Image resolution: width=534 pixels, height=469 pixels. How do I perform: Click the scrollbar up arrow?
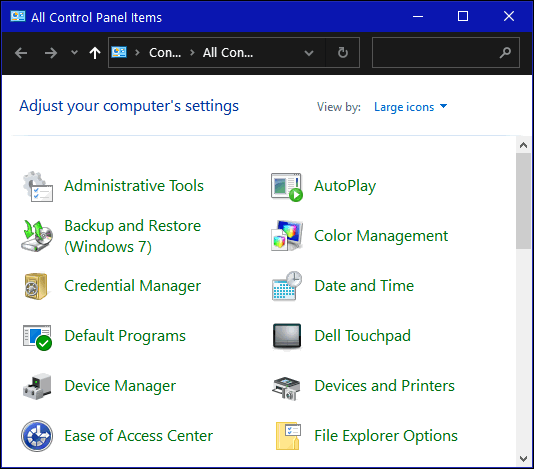point(523,145)
